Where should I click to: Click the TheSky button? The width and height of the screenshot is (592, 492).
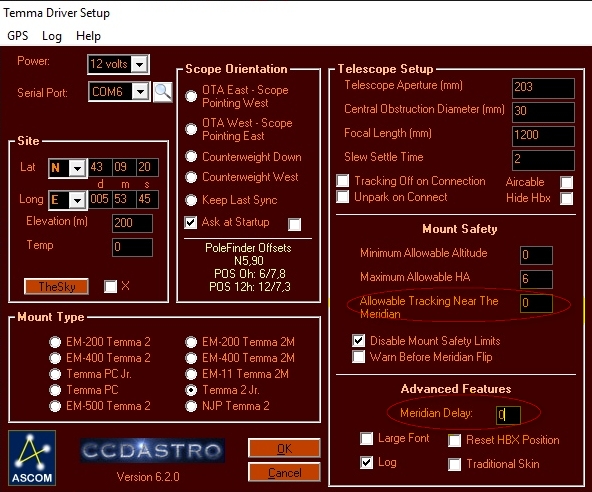click(56, 287)
